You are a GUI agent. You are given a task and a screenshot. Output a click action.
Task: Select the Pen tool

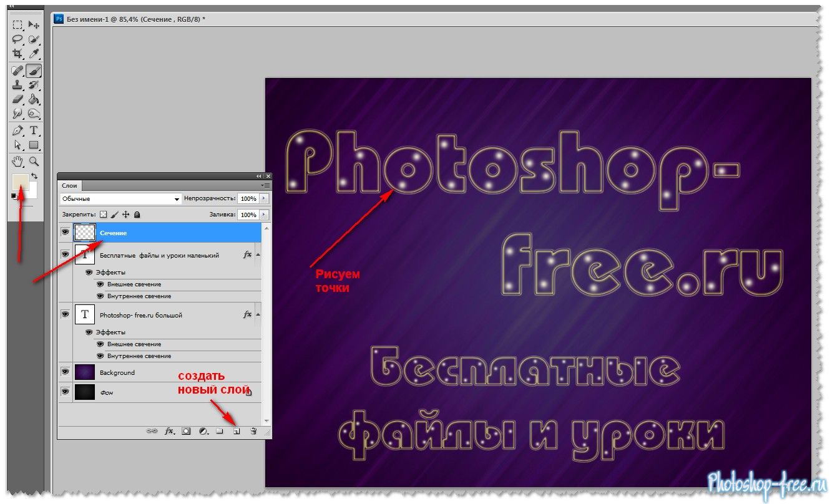pos(17,130)
